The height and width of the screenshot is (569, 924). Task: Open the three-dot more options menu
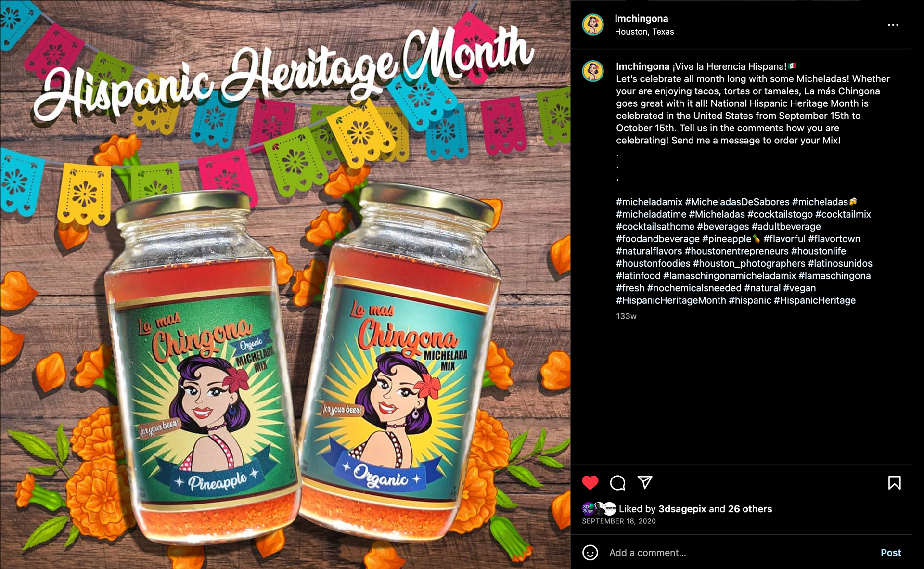(893, 25)
